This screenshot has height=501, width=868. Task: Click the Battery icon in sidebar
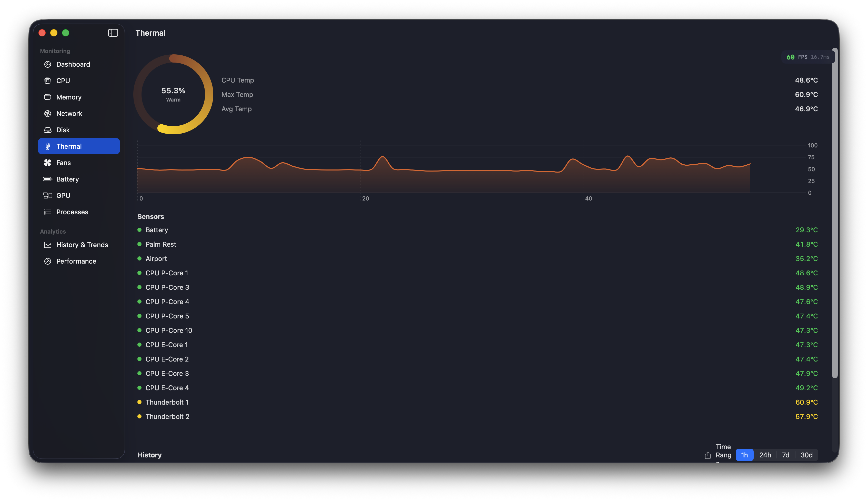(47, 179)
